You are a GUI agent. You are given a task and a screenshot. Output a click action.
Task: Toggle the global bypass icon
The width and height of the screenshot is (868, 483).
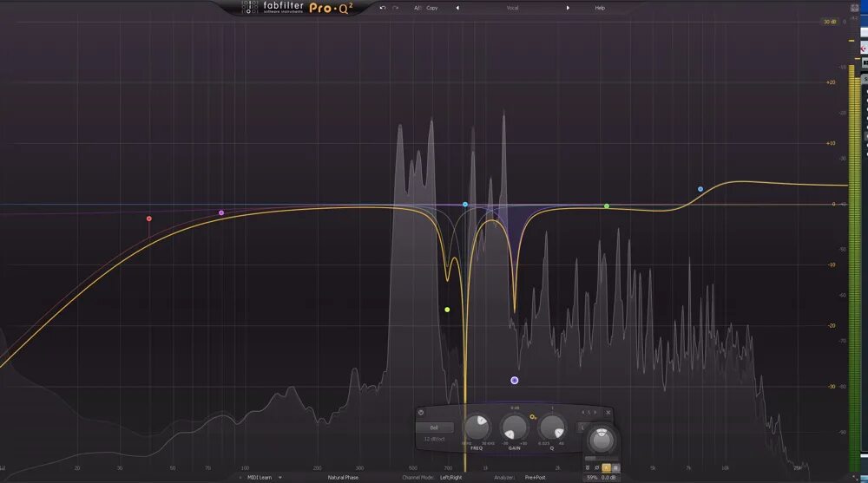point(588,468)
